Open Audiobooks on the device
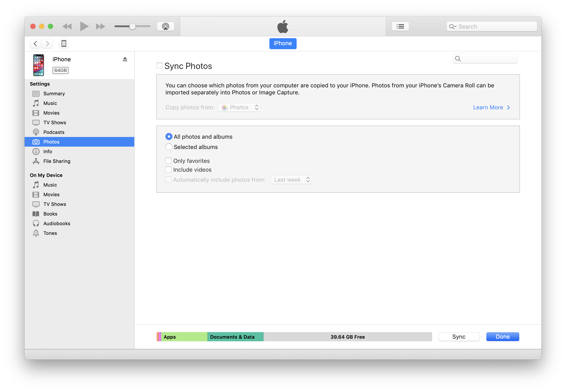Screen dimensions: 566x392 coord(79,223)
